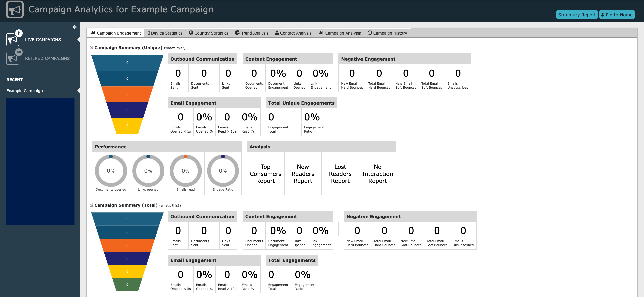This screenshot has height=297, width=644.
Task: Click the Country Statistics globe icon
Action: click(191, 33)
